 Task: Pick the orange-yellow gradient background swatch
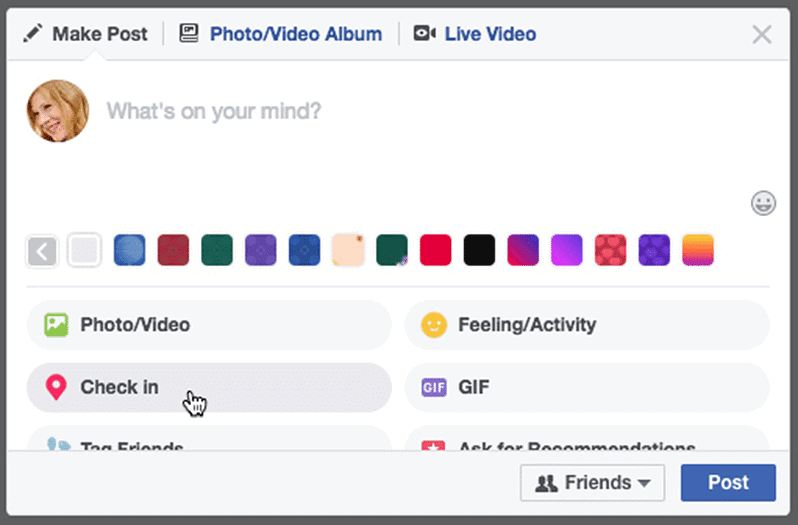click(x=698, y=250)
